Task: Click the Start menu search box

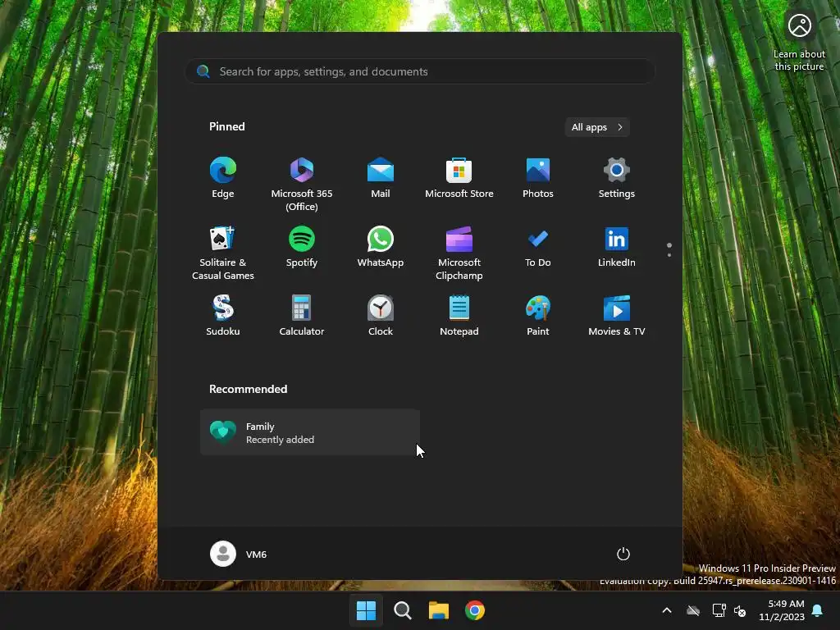Action: (420, 71)
